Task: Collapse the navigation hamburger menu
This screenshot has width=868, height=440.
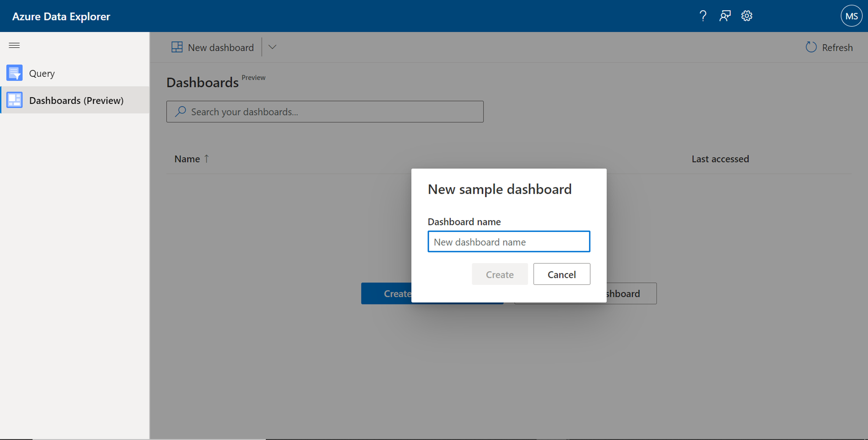Action: [14, 45]
